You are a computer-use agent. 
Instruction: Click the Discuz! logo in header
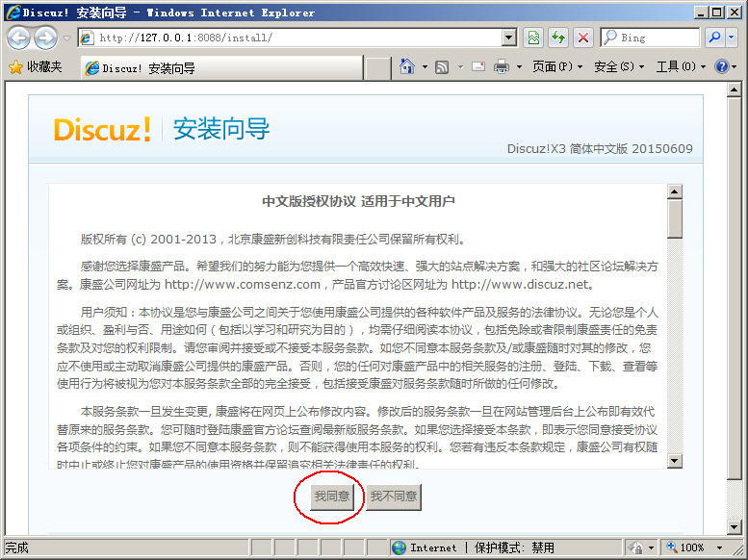pyautogui.click(x=103, y=129)
